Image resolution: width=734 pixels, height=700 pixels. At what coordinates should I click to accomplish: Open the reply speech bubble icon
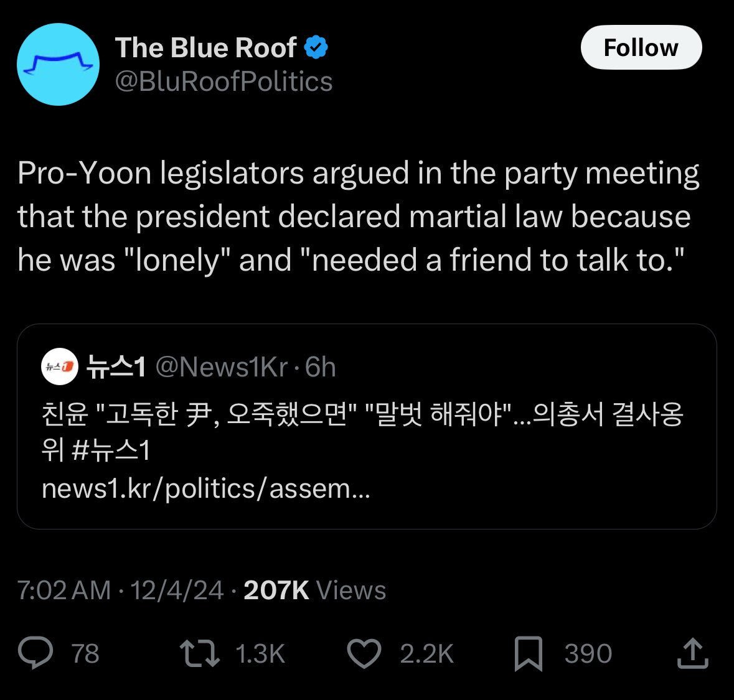point(35,653)
